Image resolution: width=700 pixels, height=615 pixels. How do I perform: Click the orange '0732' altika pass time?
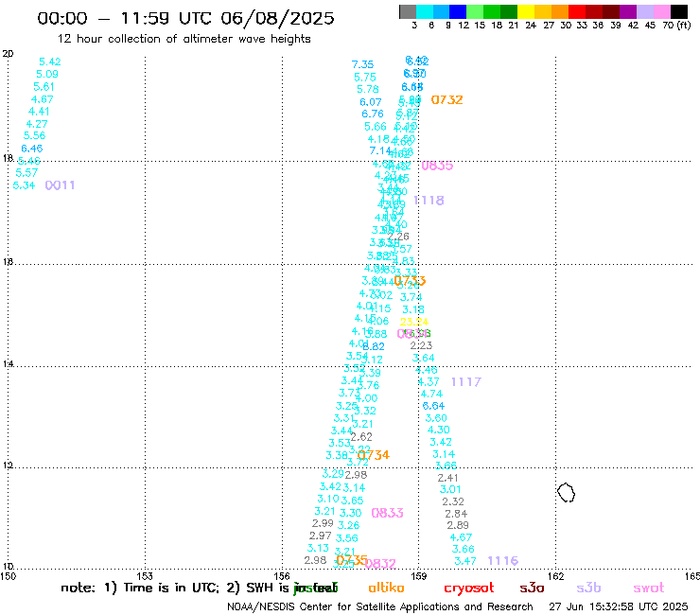coord(446,100)
